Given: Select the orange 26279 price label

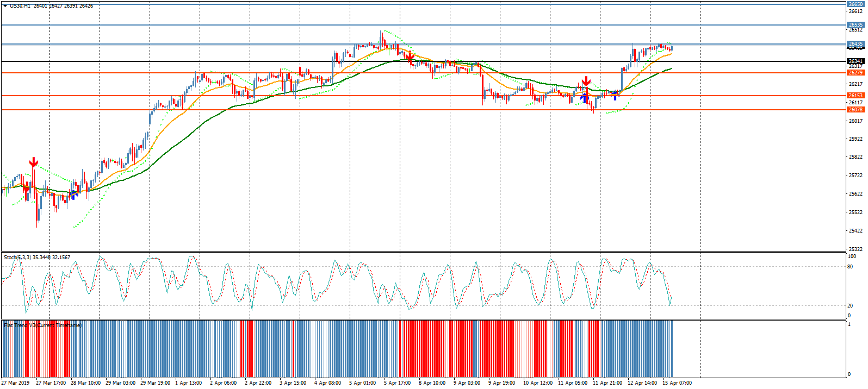Looking at the screenshot, I should [x=855, y=73].
